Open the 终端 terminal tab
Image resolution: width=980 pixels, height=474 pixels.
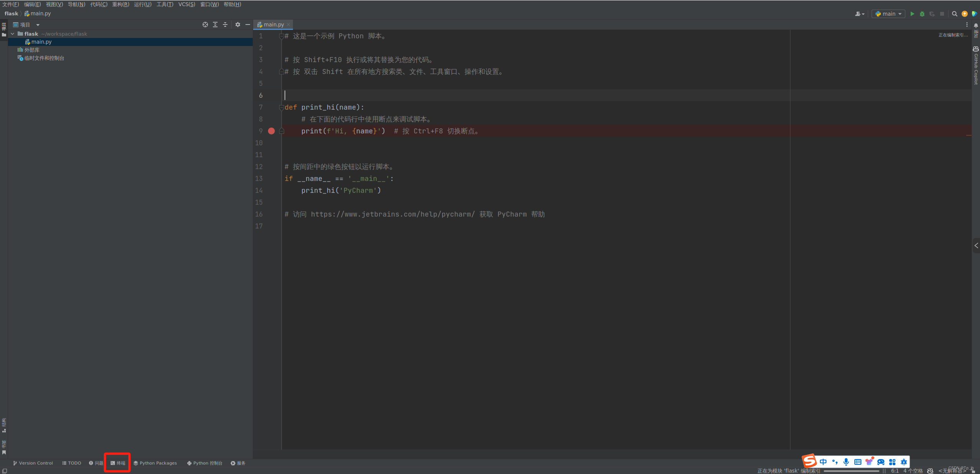118,463
